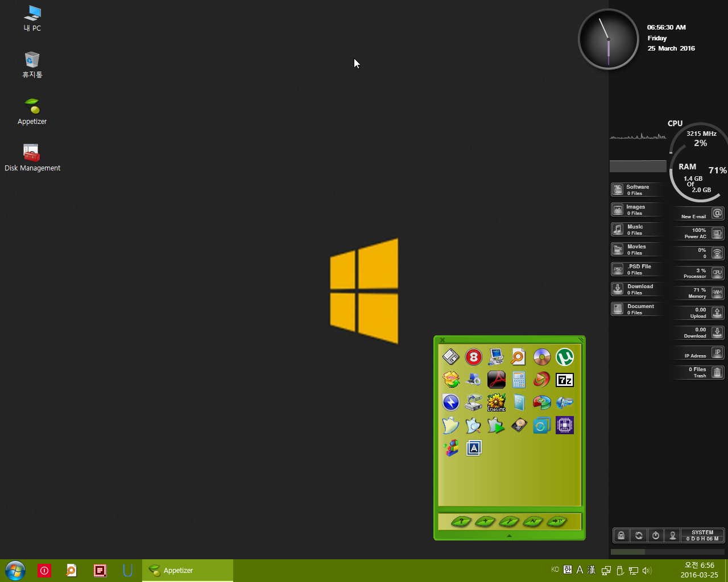
Task: Launch 7-Zip from the Appetizer dock
Action: tap(565, 380)
